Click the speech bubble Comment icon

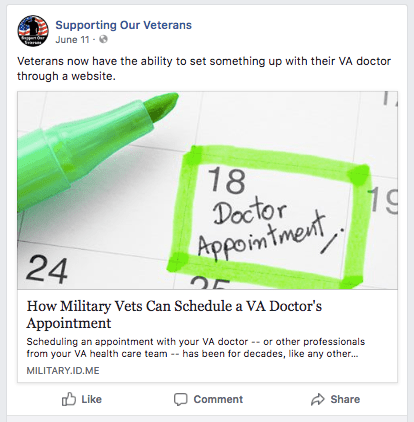180,399
